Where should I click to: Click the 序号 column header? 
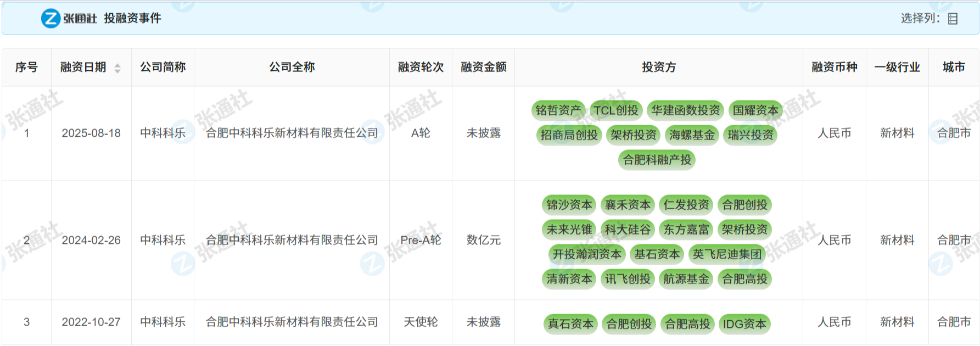(26, 67)
